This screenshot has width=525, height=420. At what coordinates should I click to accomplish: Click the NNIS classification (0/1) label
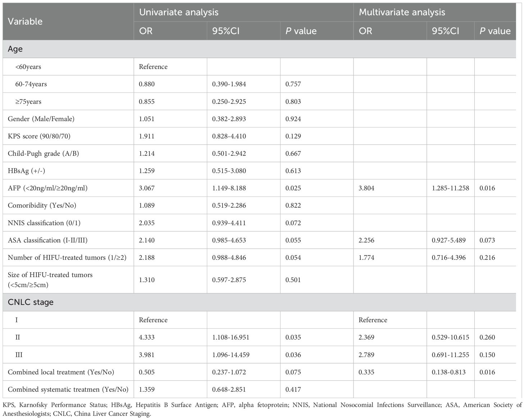(44, 223)
